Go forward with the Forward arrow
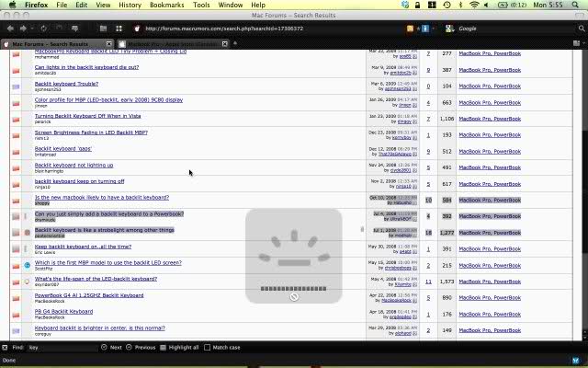588x368 pixels. click(x=23, y=29)
